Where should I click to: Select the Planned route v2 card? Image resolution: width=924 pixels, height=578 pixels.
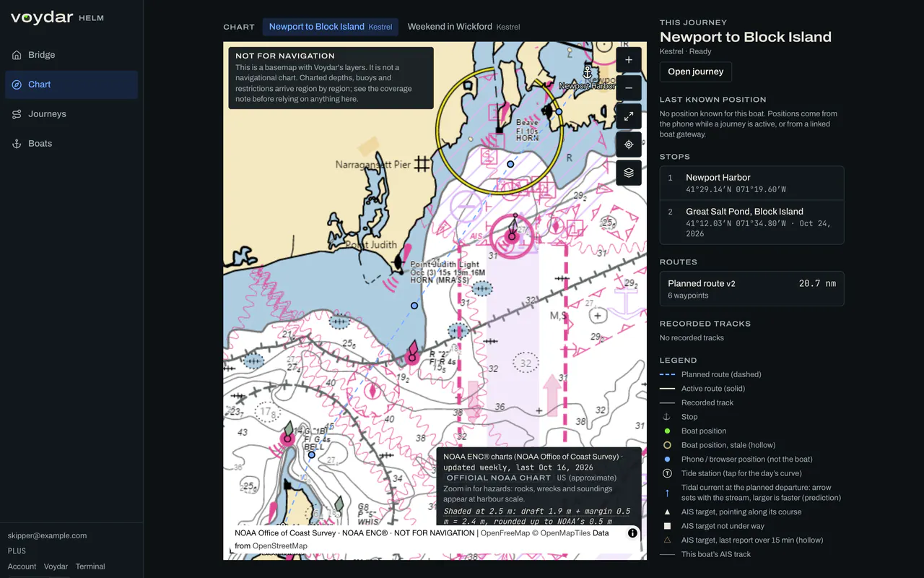point(751,289)
